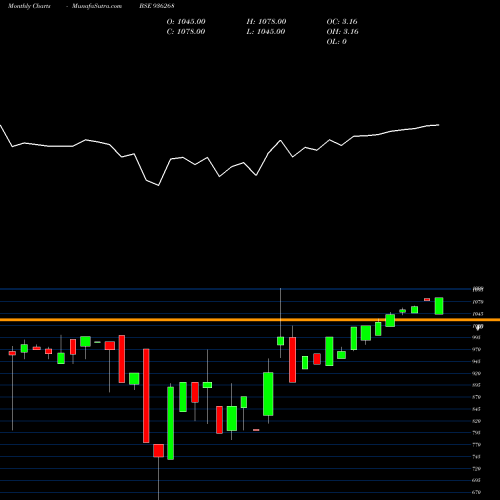This screenshot has height=500, width=500.
Task: Click the open value O: 1045.00
Action: click(186, 22)
